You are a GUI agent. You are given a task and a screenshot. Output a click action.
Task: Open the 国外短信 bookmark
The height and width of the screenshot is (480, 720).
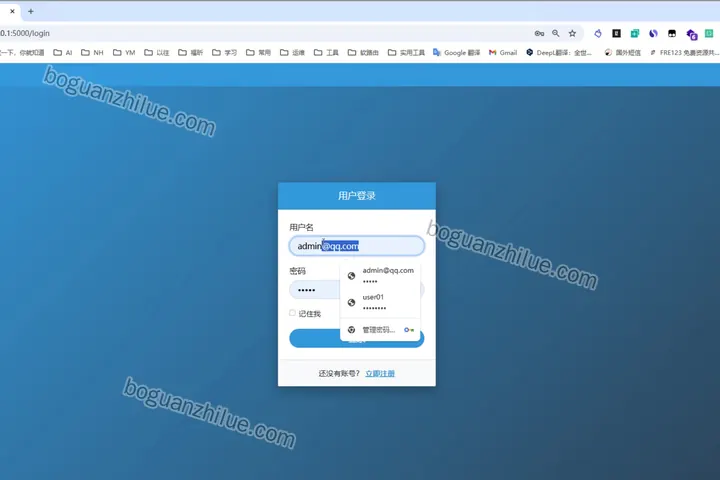pos(623,53)
